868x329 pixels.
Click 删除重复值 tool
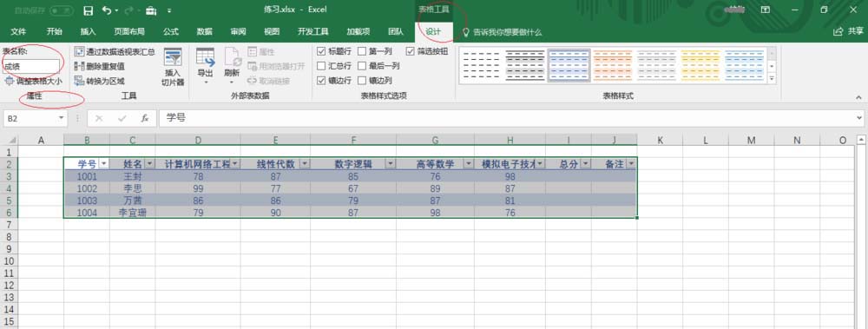point(100,66)
